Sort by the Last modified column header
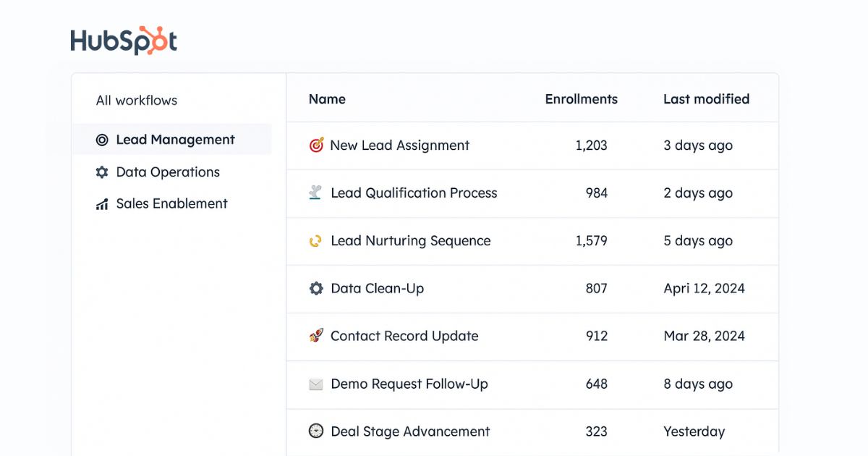868x456 pixels. click(x=706, y=99)
